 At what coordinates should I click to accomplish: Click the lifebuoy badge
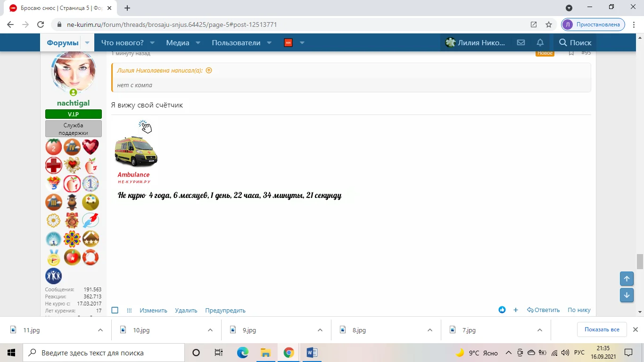[x=91, y=257]
